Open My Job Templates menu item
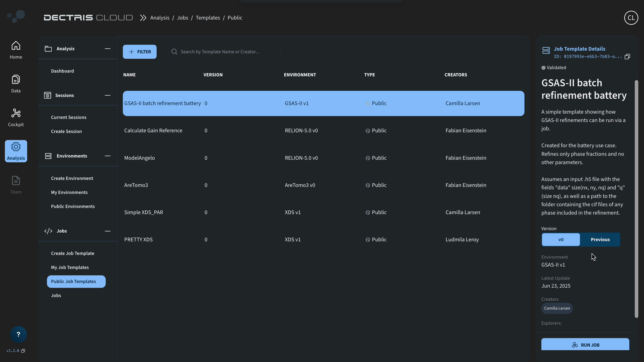 click(x=70, y=267)
